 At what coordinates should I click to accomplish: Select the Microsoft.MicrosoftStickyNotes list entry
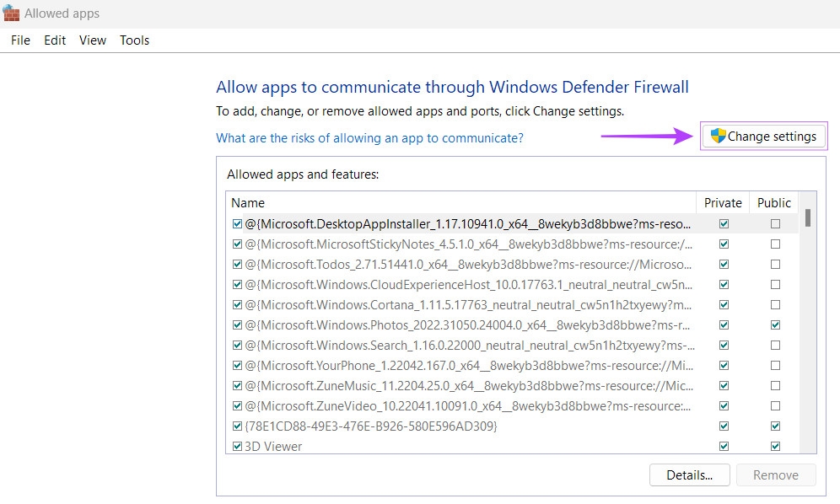468,244
